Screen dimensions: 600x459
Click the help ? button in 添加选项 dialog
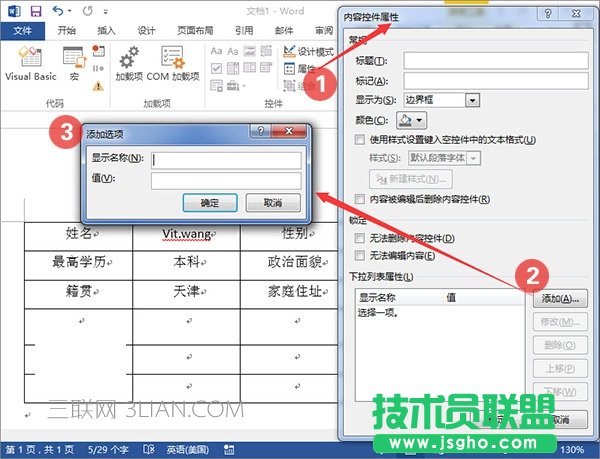tap(261, 131)
